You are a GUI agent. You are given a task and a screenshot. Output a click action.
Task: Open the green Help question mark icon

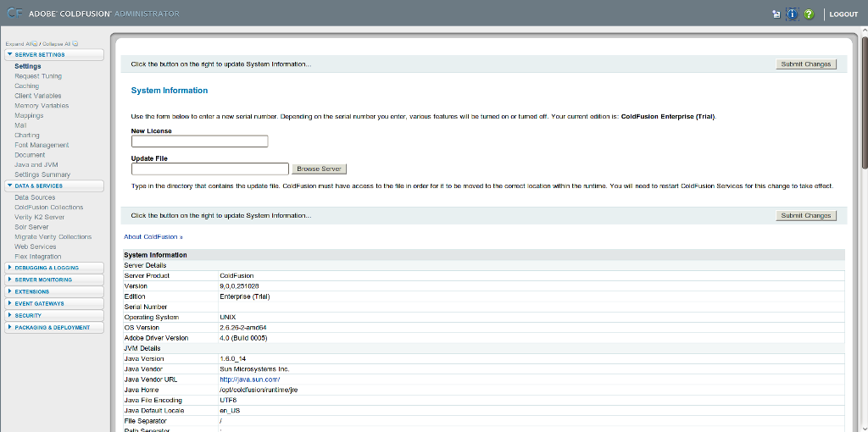point(809,14)
